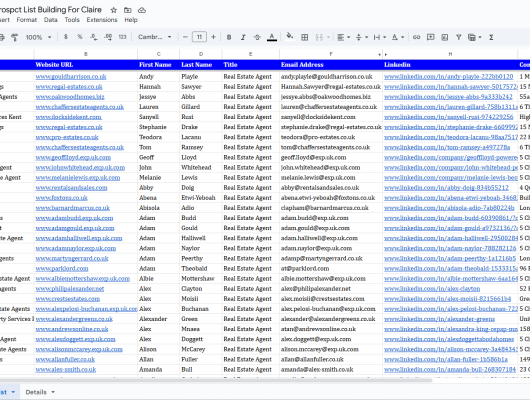Select column H header

pyautogui.click(x=450, y=54)
